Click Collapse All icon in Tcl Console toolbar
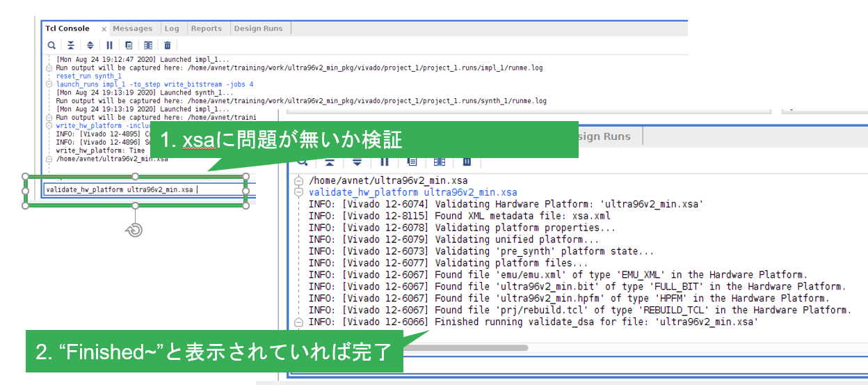Screen dimensions: 868x385 click(x=70, y=45)
